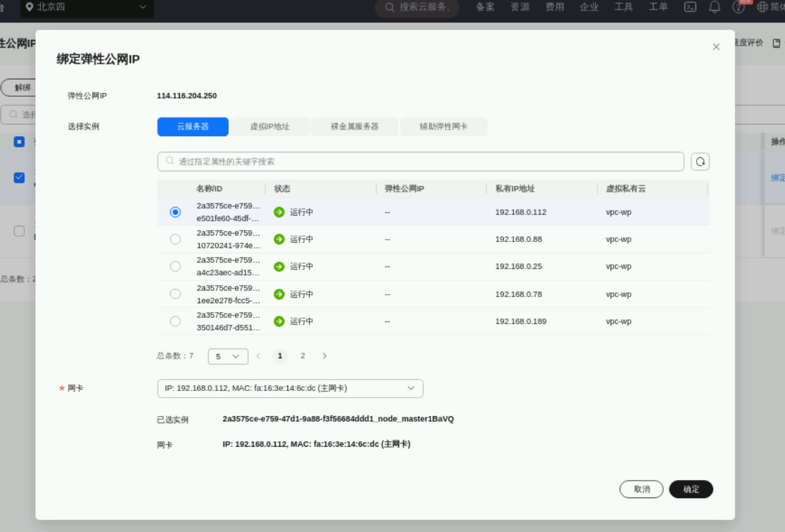Switch to the 裸金属服务器 tab

(x=355, y=127)
